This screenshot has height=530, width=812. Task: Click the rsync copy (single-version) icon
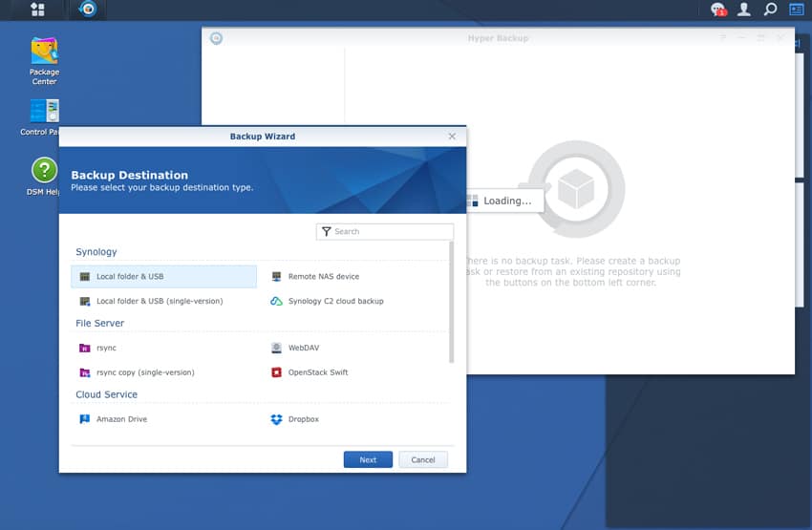tap(85, 372)
